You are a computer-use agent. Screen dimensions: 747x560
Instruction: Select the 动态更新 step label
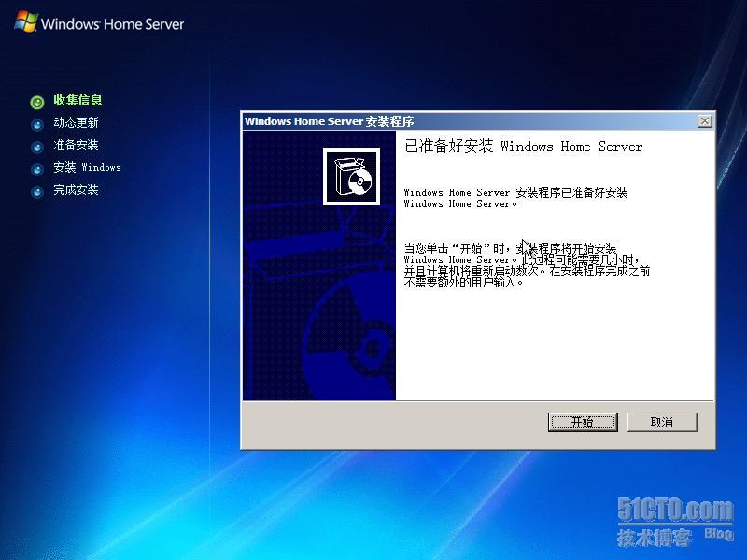pyautogui.click(x=76, y=123)
